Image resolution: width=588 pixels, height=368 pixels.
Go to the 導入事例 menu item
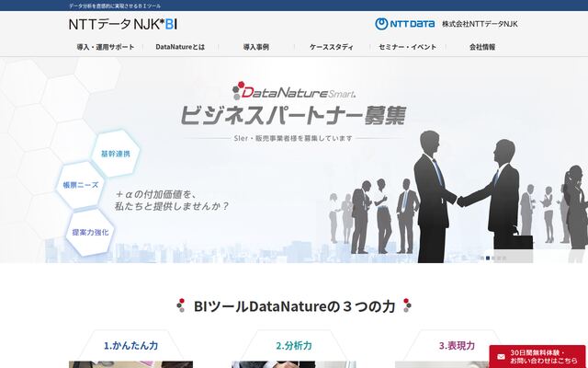click(256, 47)
